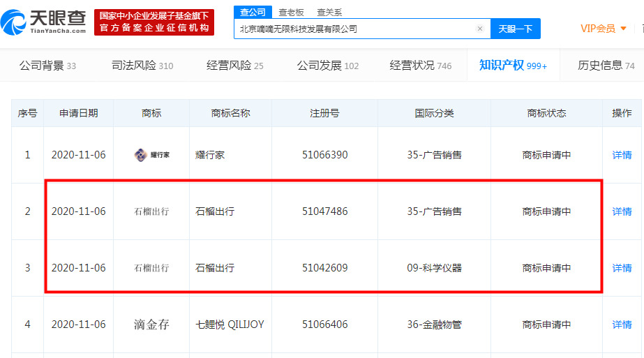Viewport: 644px width, 358px height.
Task: Click the 七鲤悦 QILIJOY trademark name
Action: coord(230,325)
